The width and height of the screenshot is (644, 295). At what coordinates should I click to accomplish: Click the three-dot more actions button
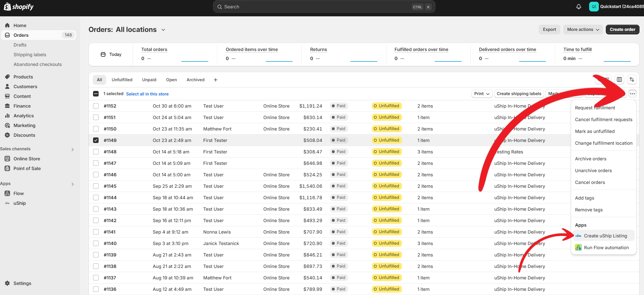coord(633,94)
